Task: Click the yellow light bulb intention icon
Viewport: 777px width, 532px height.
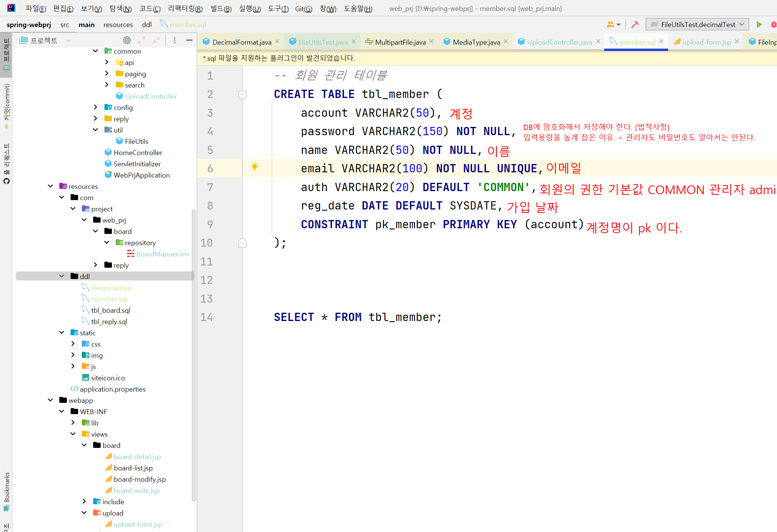Action: coord(255,166)
